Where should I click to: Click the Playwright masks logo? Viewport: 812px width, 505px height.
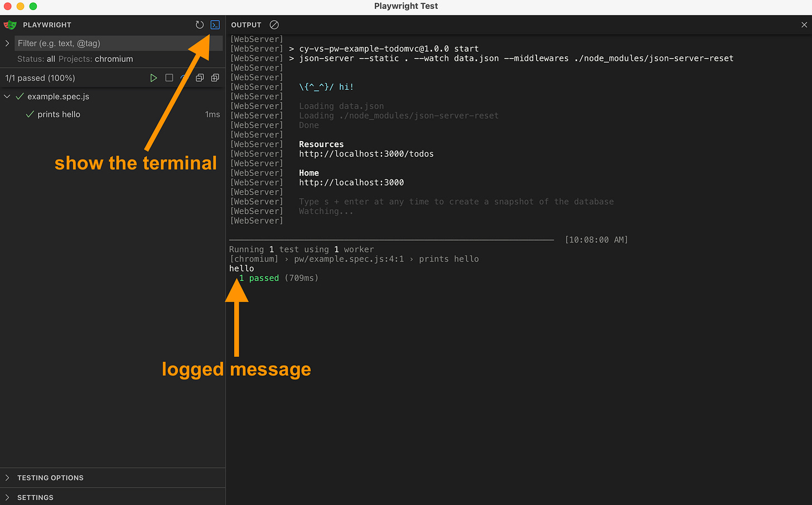point(9,25)
